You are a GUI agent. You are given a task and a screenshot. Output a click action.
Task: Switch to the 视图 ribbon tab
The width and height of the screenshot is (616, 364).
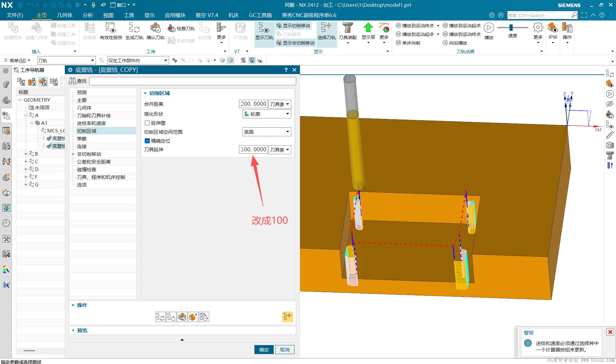click(108, 15)
